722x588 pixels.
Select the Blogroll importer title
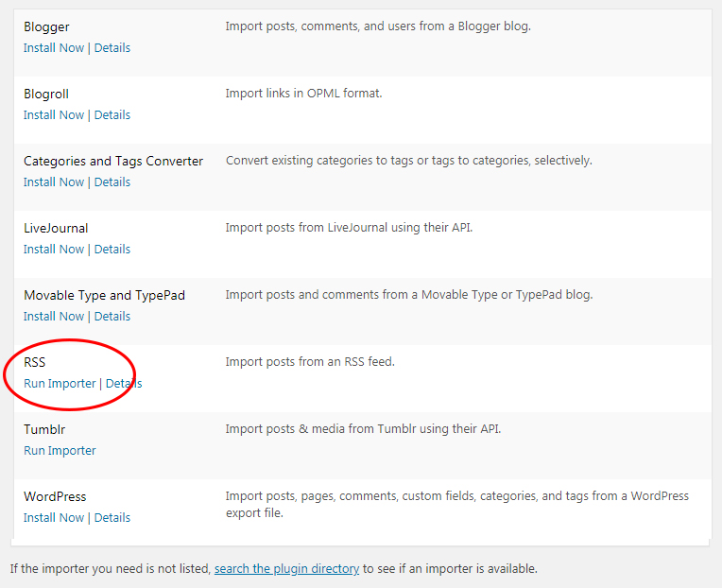point(46,95)
